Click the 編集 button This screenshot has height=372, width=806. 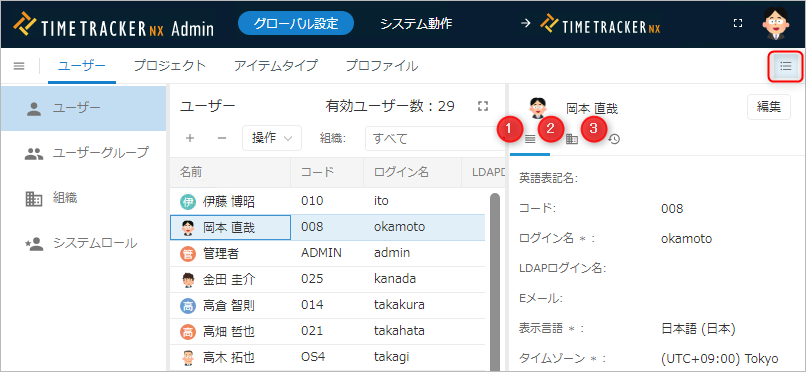tap(769, 107)
